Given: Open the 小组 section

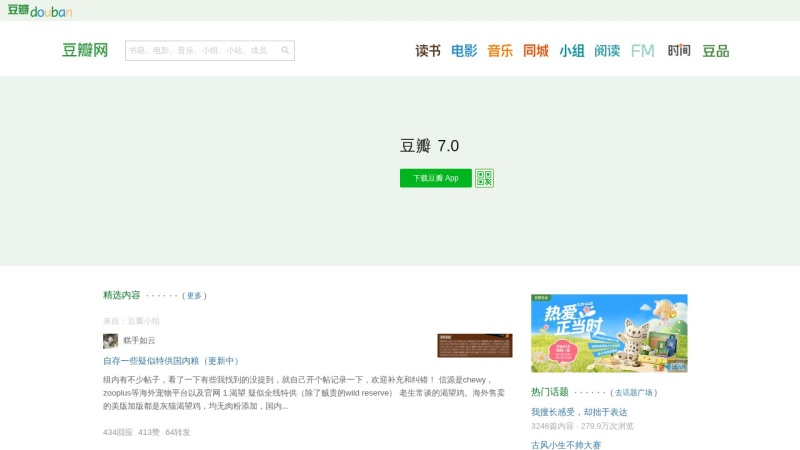Looking at the screenshot, I should [x=571, y=51].
